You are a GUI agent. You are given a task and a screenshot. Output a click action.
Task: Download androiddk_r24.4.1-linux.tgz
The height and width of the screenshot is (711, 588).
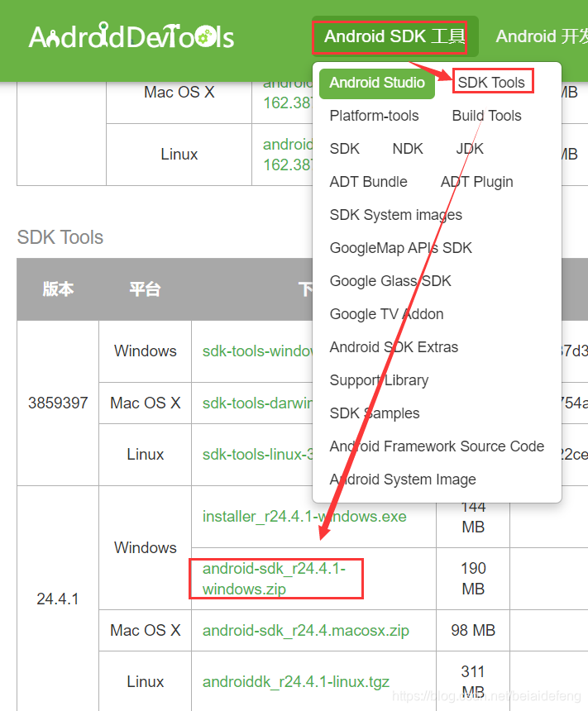[296, 682]
